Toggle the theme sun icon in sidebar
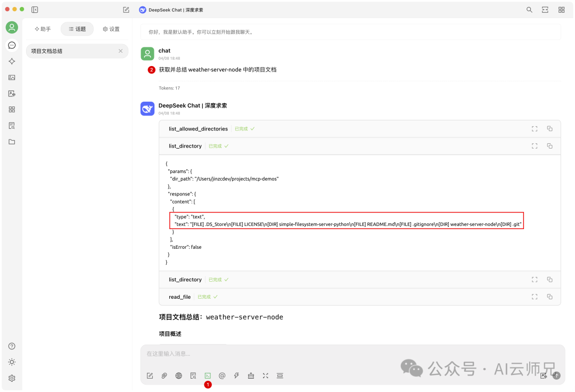The image size is (575, 392). point(12,362)
